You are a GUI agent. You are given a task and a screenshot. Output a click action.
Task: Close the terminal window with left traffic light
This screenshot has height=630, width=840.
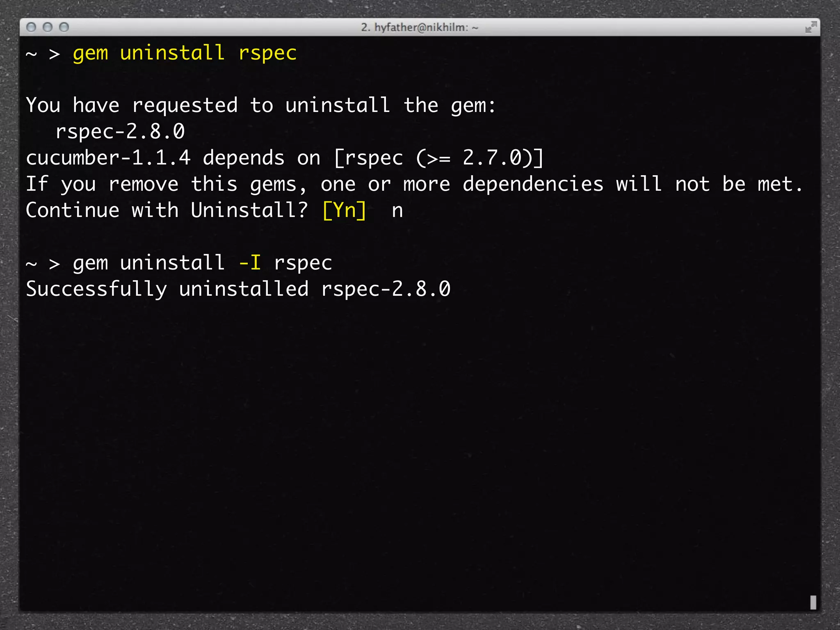tap(31, 27)
